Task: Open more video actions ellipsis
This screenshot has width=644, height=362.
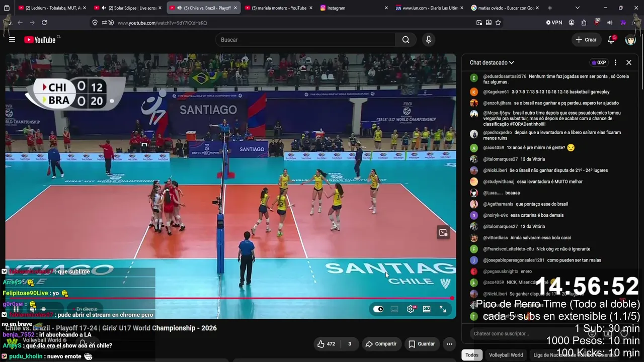Action: tap(449, 344)
